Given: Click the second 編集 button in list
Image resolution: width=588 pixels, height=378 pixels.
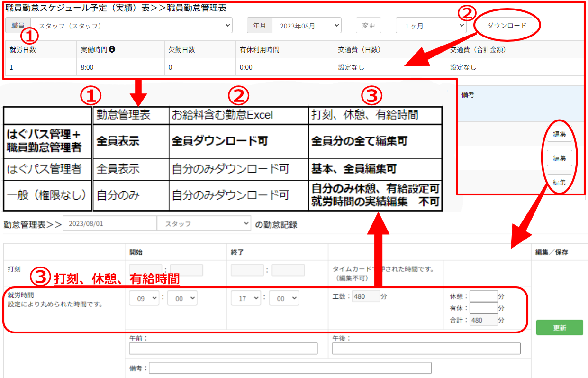Looking at the screenshot, I should point(559,158).
